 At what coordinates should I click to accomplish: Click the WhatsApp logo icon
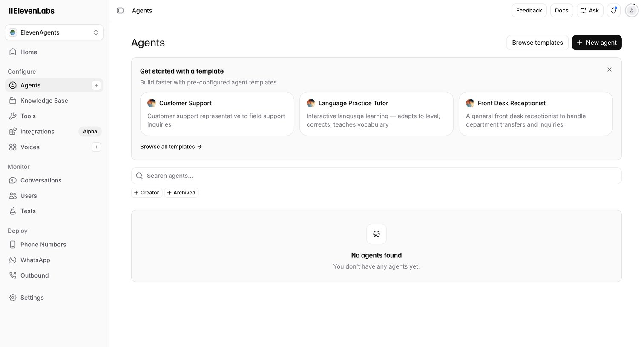point(13,260)
